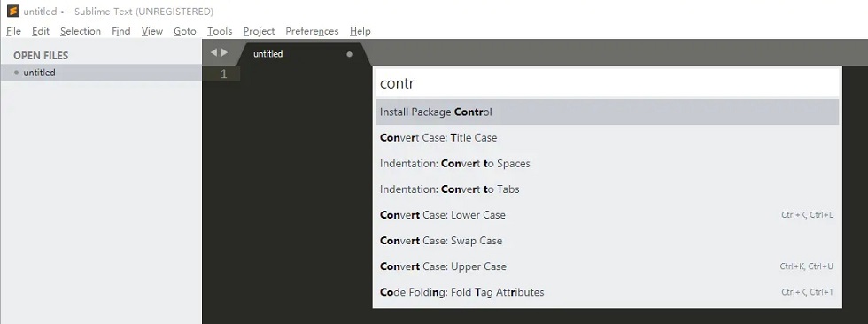Close untitled tab via its dot icon
The height and width of the screenshot is (324, 868).
click(x=349, y=54)
